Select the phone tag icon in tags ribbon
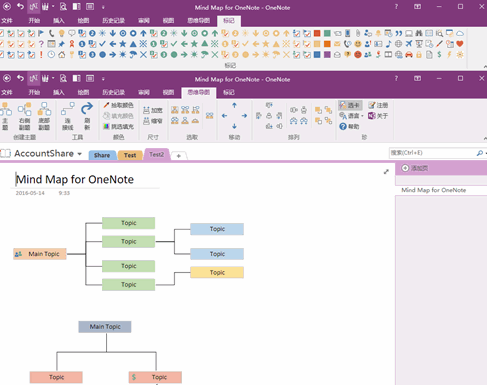This screenshot has height=385, width=487. click(51, 33)
